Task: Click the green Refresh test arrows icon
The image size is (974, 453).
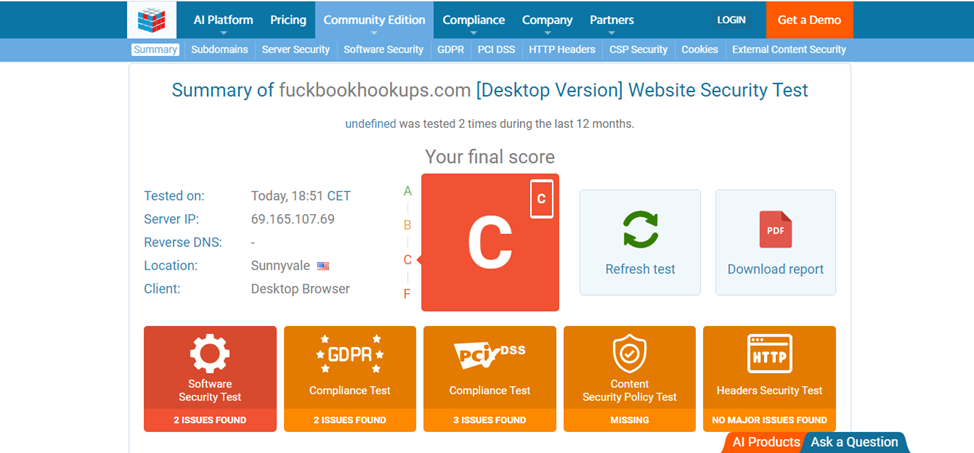Action: pyautogui.click(x=640, y=229)
